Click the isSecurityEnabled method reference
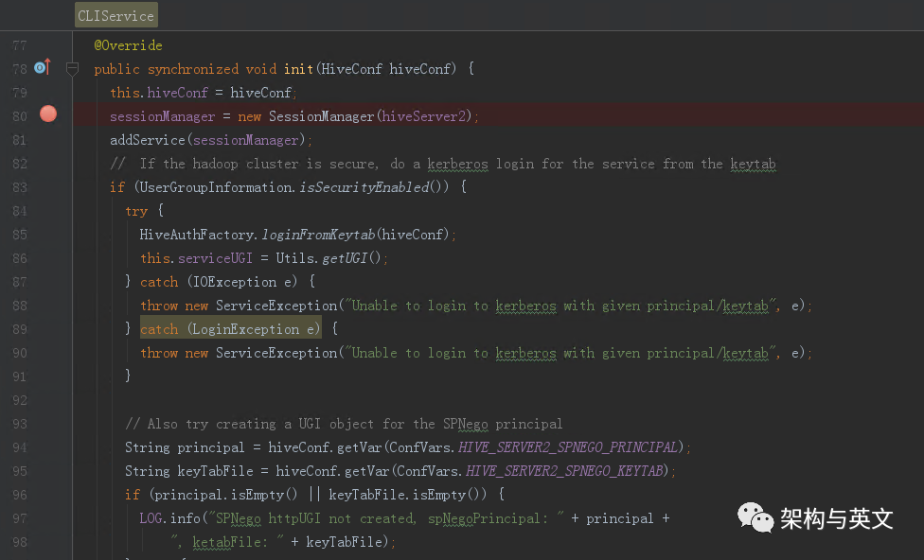Image resolution: width=924 pixels, height=560 pixels. point(364,187)
